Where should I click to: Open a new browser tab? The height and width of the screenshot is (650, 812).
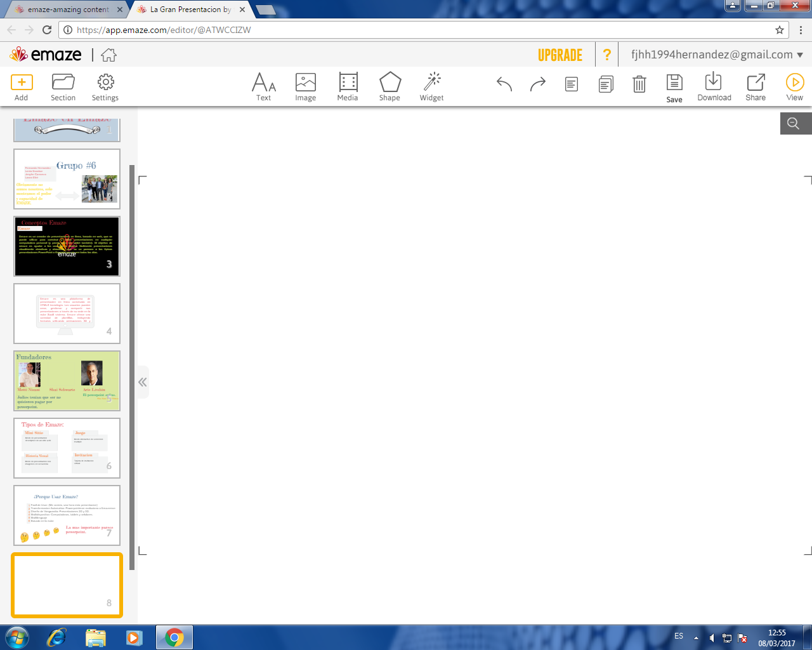point(265,10)
